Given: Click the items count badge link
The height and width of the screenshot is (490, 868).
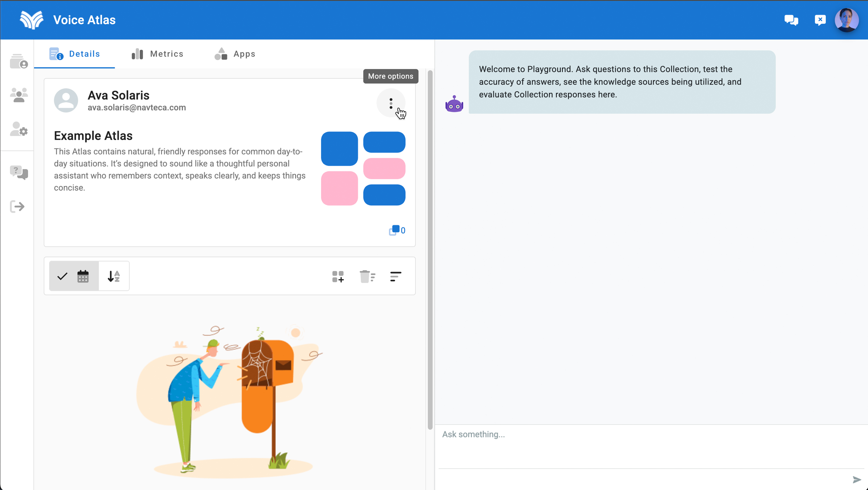Looking at the screenshot, I should (x=397, y=231).
